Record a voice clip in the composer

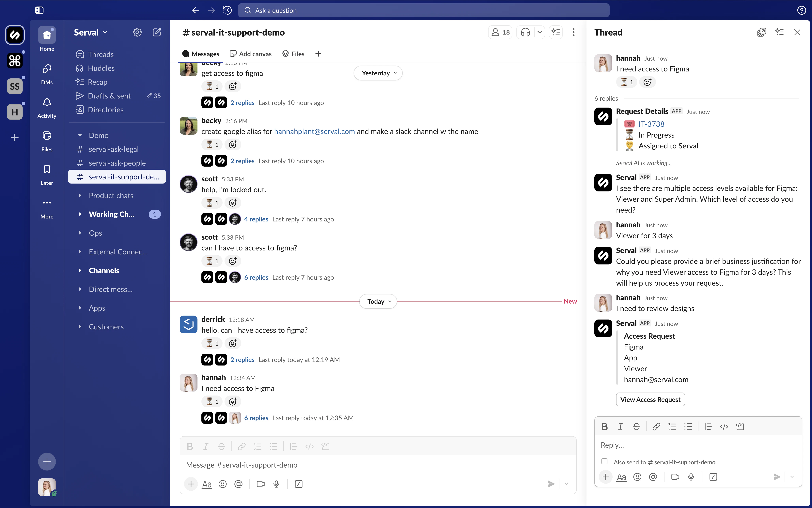[276, 484]
